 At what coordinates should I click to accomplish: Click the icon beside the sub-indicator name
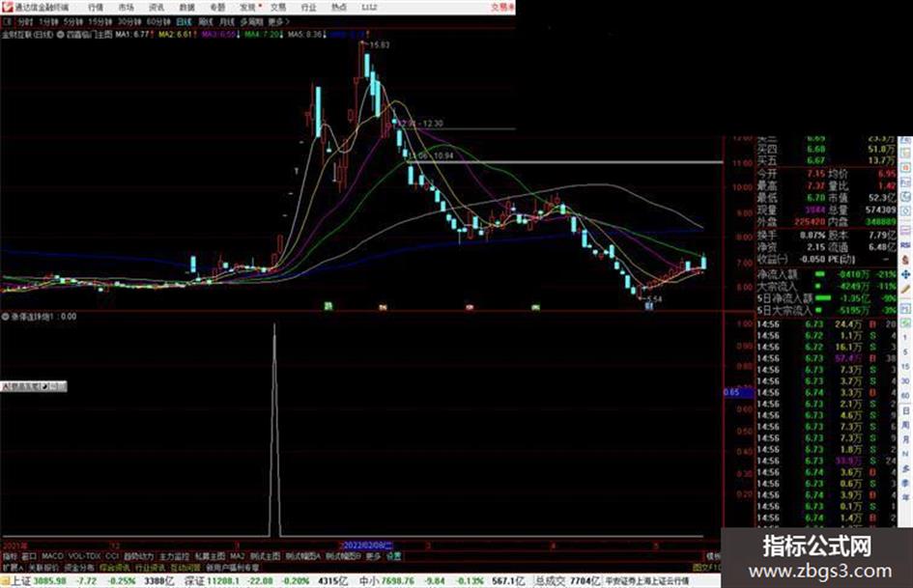click(x=6, y=317)
